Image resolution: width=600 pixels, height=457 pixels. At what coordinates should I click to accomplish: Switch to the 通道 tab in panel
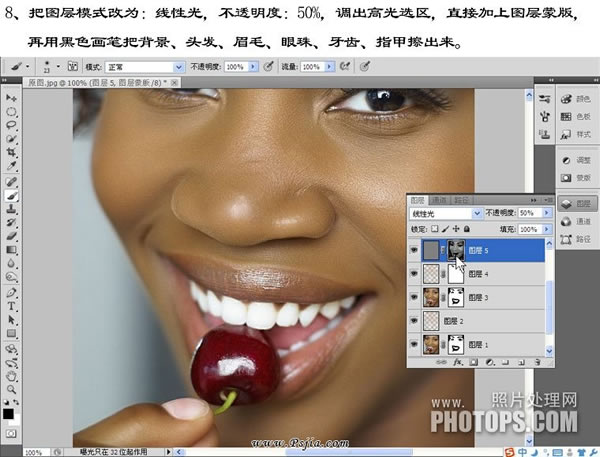[439, 200]
